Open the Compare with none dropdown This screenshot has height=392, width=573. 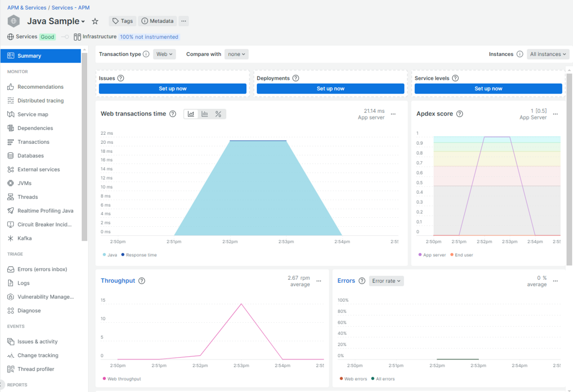tap(237, 54)
